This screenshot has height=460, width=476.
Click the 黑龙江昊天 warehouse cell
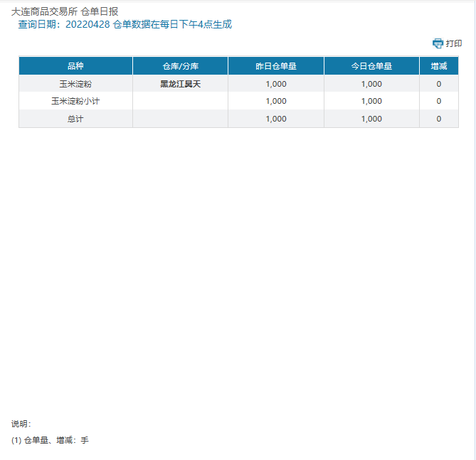tap(180, 84)
